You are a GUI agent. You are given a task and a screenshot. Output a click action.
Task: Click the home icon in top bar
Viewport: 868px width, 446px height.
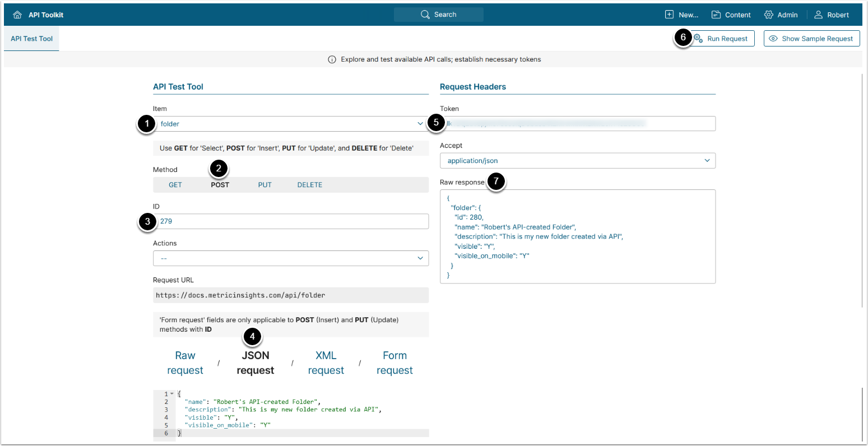coord(17,15)
